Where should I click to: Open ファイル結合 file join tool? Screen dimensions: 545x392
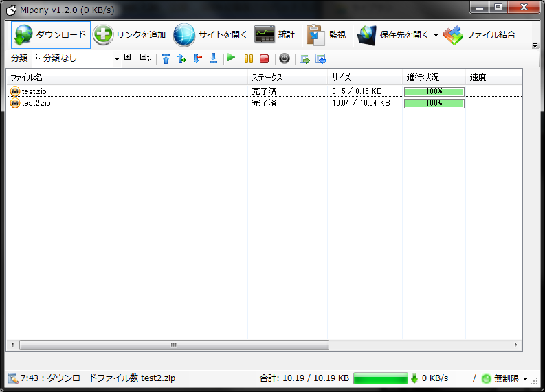pyautogui.click(x=479, y=35)
